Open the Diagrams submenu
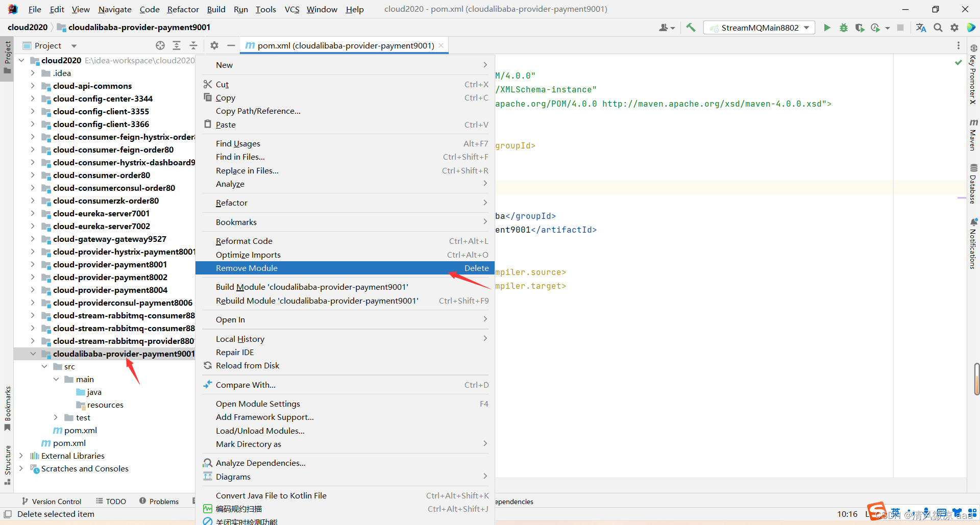980x525 pixels. 345,477
